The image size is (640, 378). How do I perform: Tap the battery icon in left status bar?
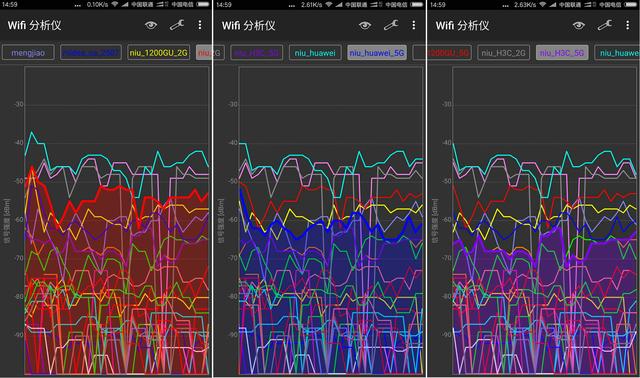203,4
